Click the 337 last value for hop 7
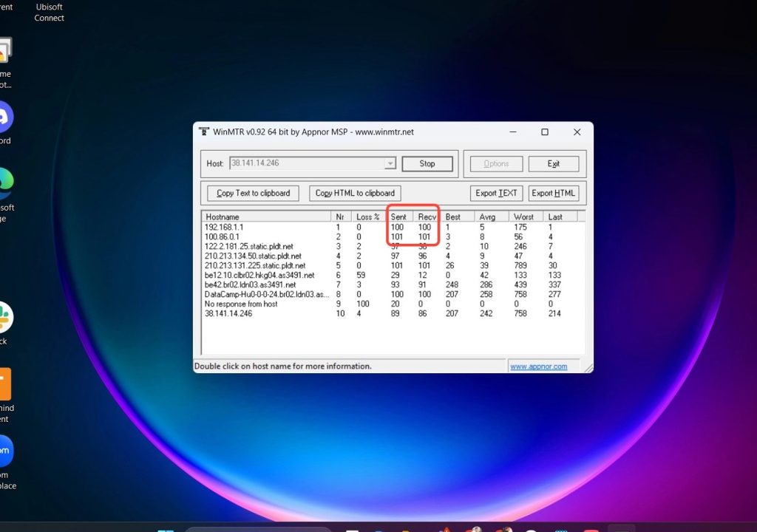The height and width of the screenshot is (532, 757). 554,284
